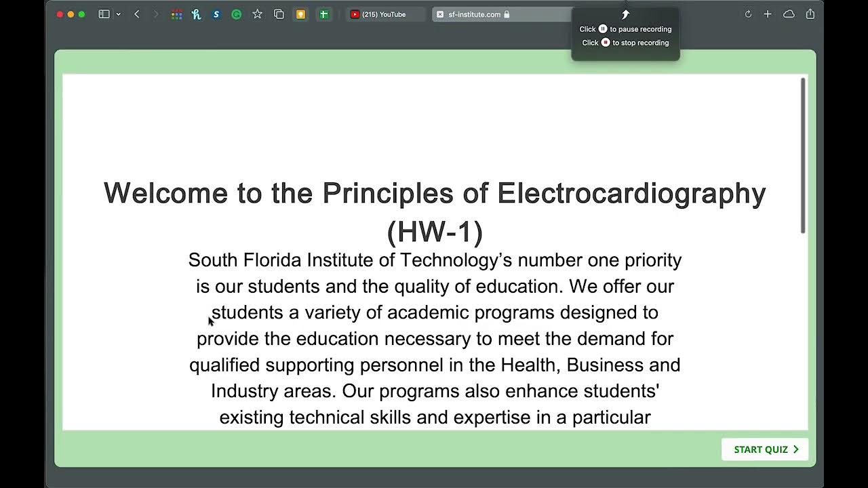Open the Grammarly extension

236,14
